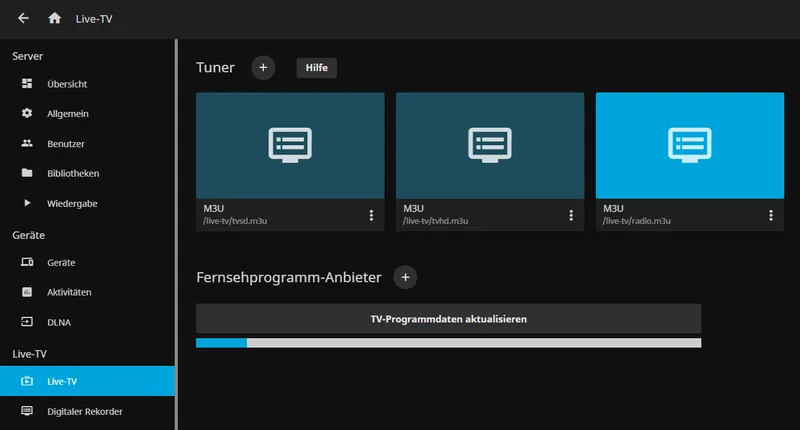Click the guide refresh progress bar
The image size is (800, 430).
(x=448, y=343)
